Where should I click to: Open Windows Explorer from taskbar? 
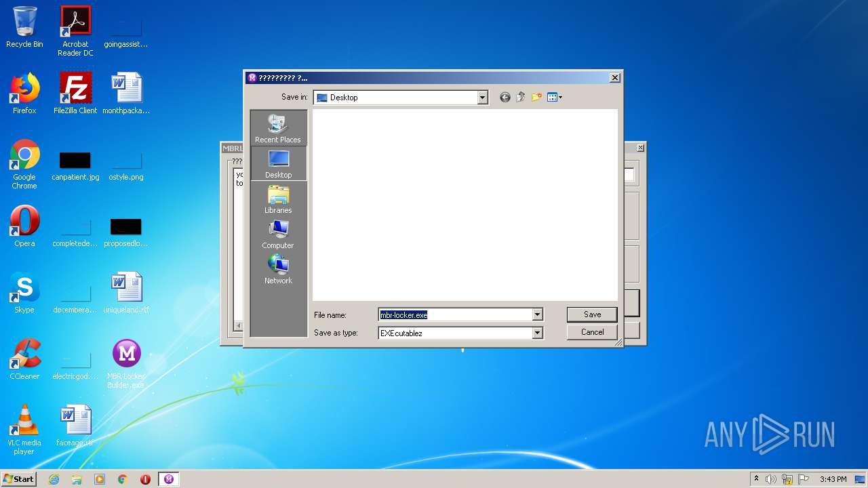tap(77, 479)
